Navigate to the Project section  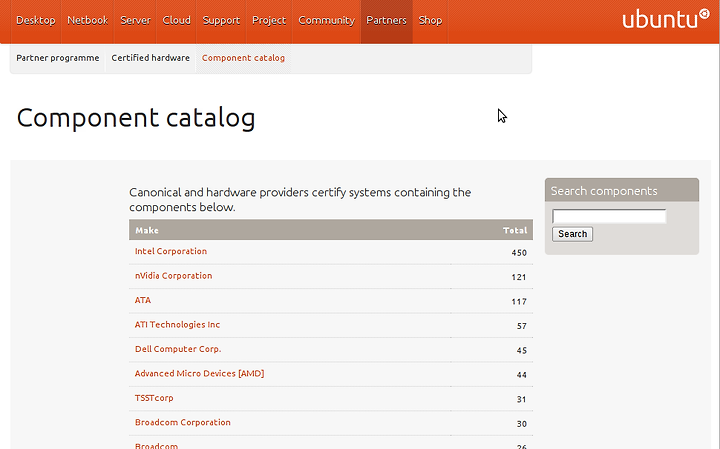(x=269, y=20)
